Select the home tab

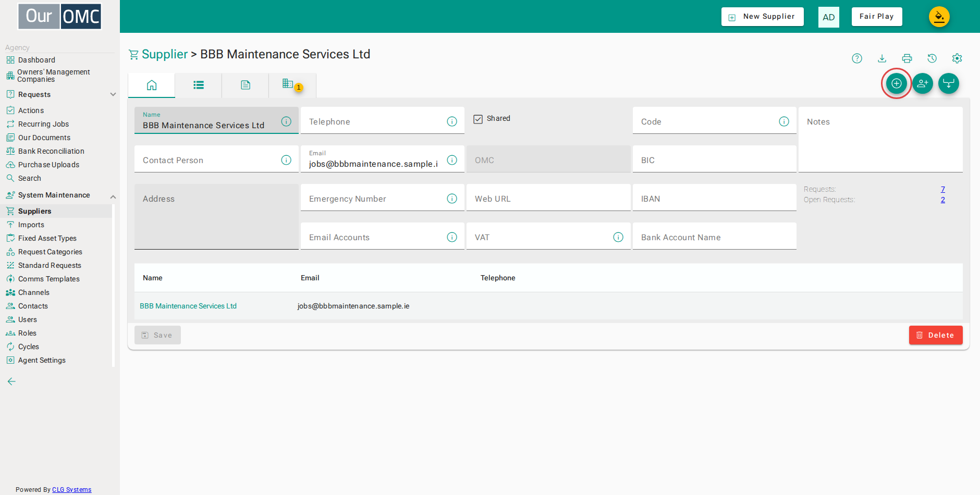click(152, 85)
